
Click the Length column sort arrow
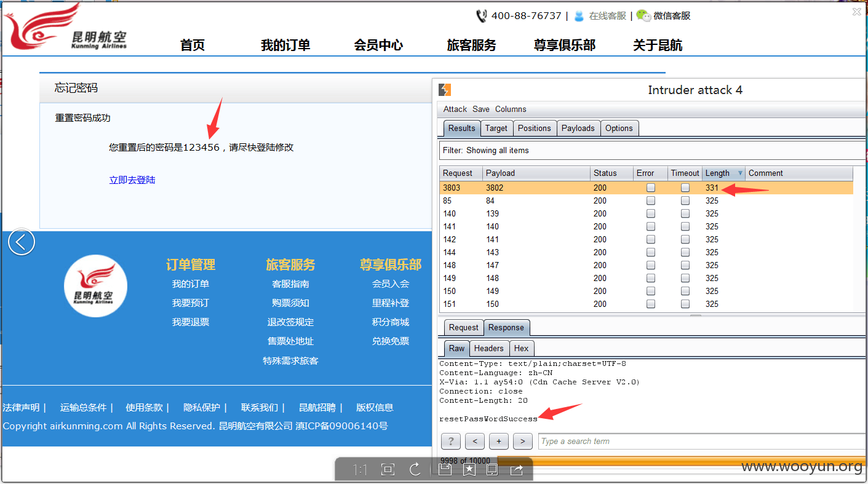point(739,173)
